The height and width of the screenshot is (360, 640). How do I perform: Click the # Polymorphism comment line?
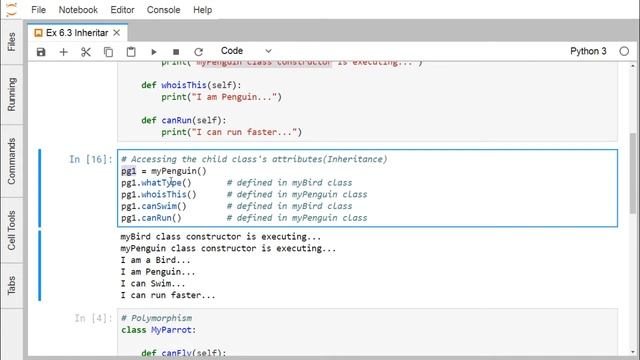[x=156, y=318]
